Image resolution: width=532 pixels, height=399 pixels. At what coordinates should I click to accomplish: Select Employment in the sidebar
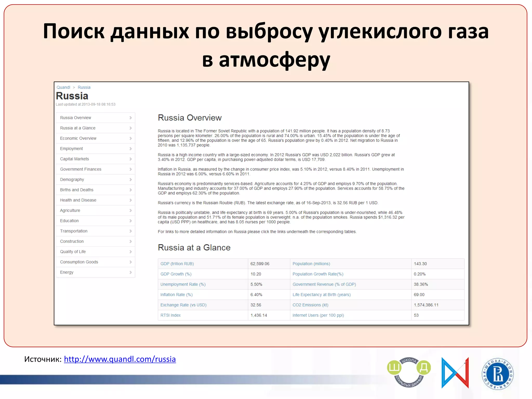[95, 149]
